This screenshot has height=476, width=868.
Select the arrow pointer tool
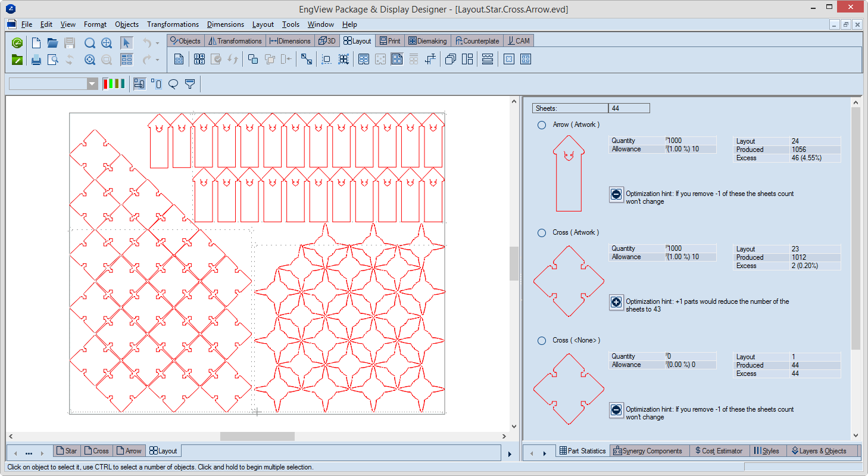(126, 43)
